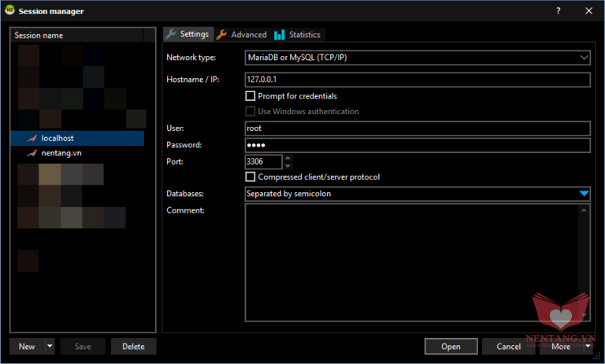
Task: Click the Cancel button
Action: [x=508, y=347]
